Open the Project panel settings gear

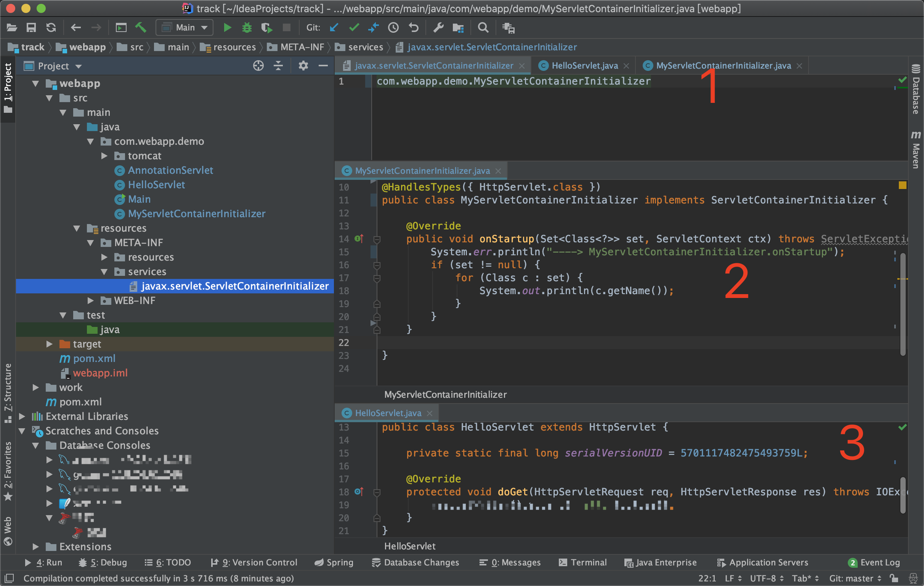[303, 66]
